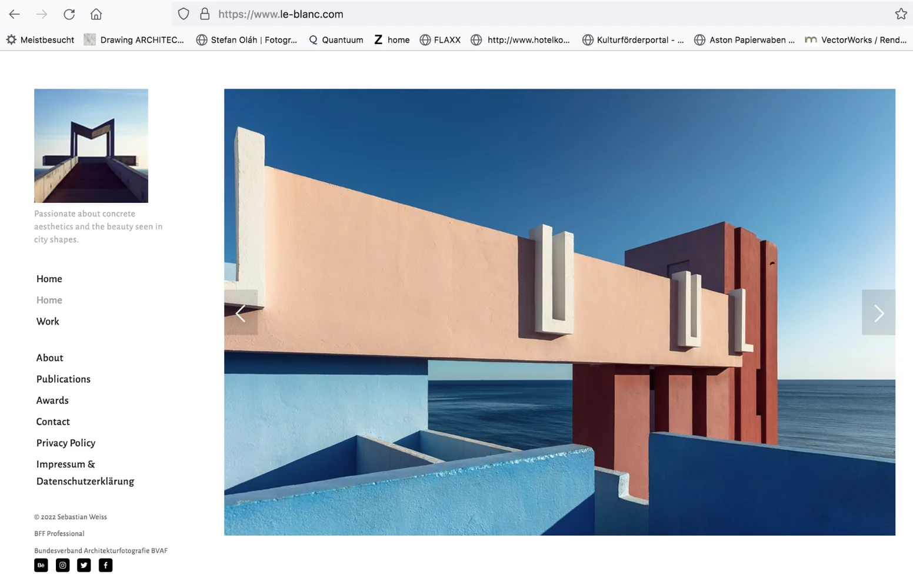
Task: Click the 'Passionate about concrete' tagline text
Action: [98, 226]
